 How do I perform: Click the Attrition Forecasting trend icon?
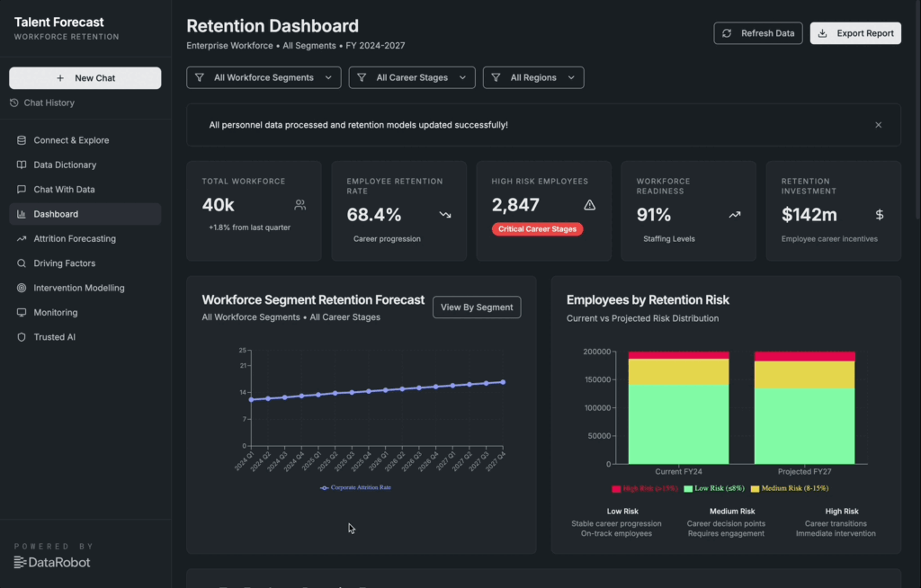point(22,239)
